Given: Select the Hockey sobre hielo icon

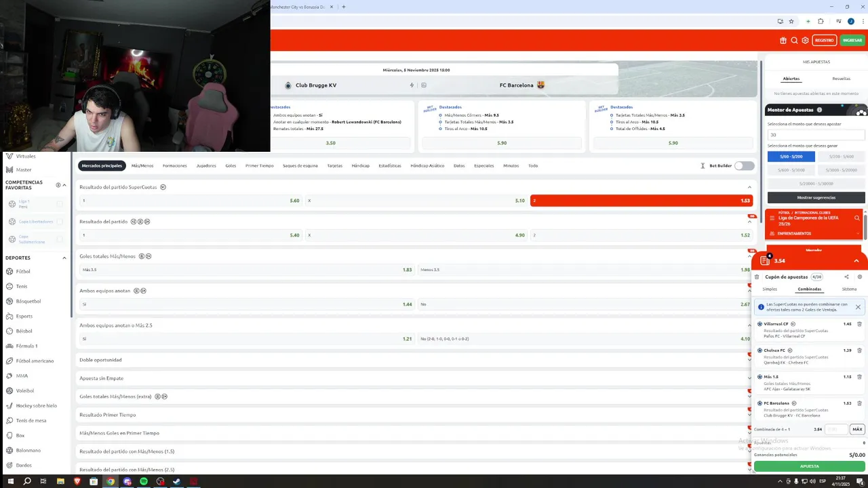Looking at the screenshot, I should 9,405.
